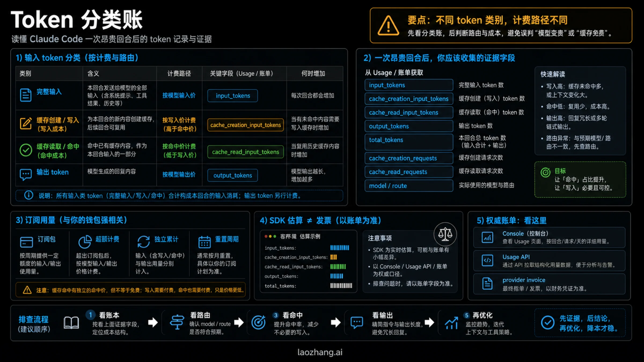This screenshot has height=362, width=644.
Task: Click the refresh arrows icon beside 独立累计
Action: (x=144, y=242)
